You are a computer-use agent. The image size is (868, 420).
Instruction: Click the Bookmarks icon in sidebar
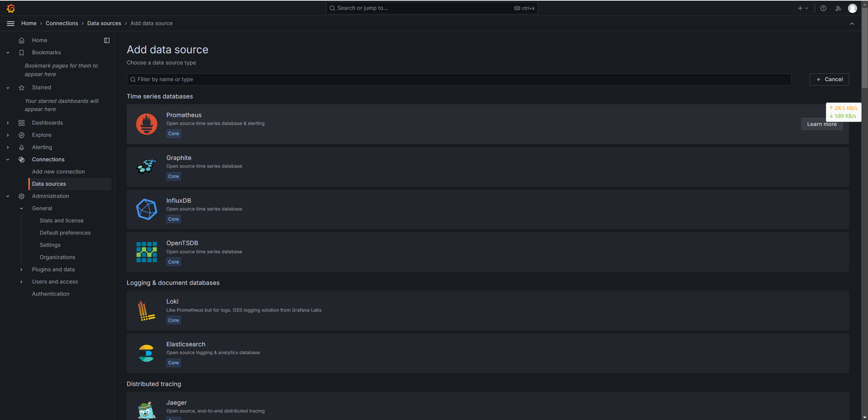[21, 53]
